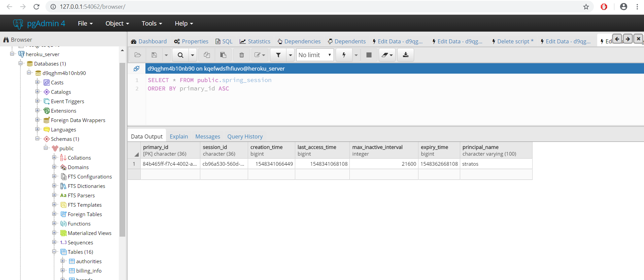This screenshot has width=644, height=280.
Task: Open the Save options dropdown arrow
Action: pos(166,55)
